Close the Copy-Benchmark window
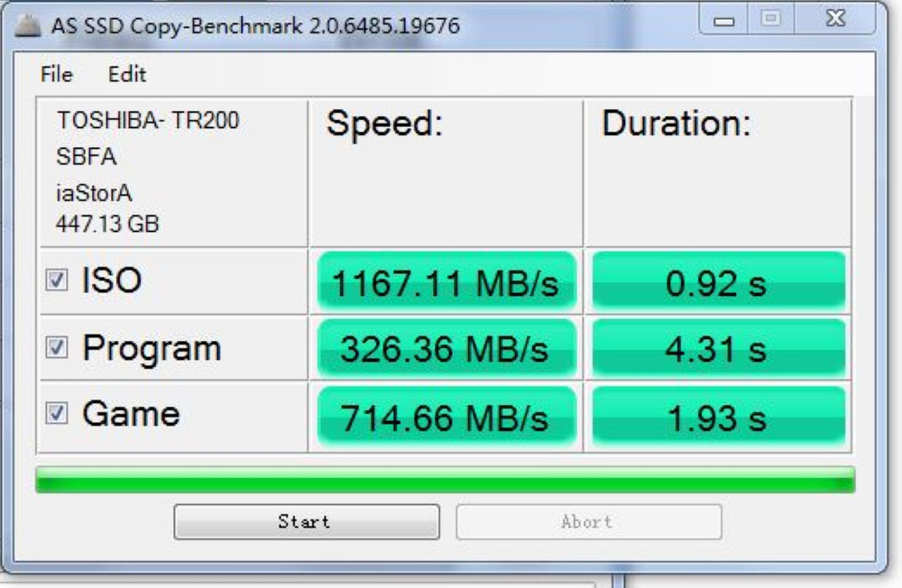Viewport: 902px width, 588px height. pyautogui.click(x=834, y=19)
